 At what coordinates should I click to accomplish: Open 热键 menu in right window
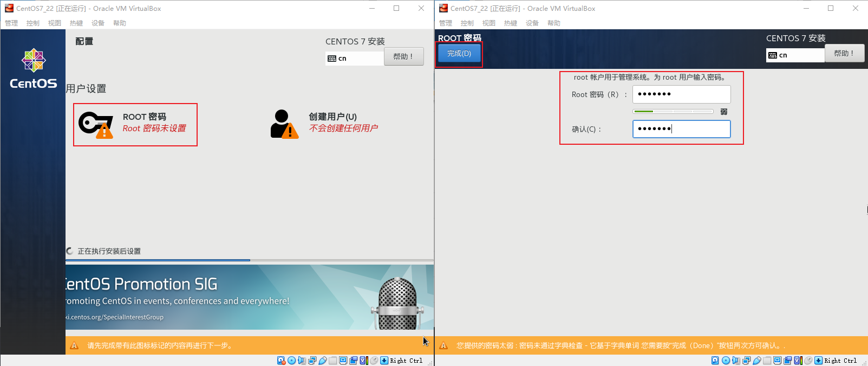pos(511,23)
